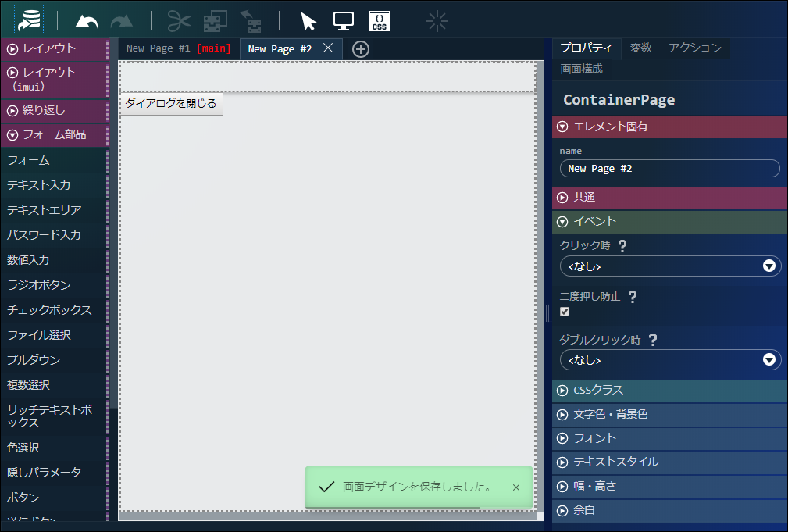Viewport: 788px width, 532px height.
Task: Expand the テキストスタイル section
Action: pyautogui.click(x=669, y=462)
